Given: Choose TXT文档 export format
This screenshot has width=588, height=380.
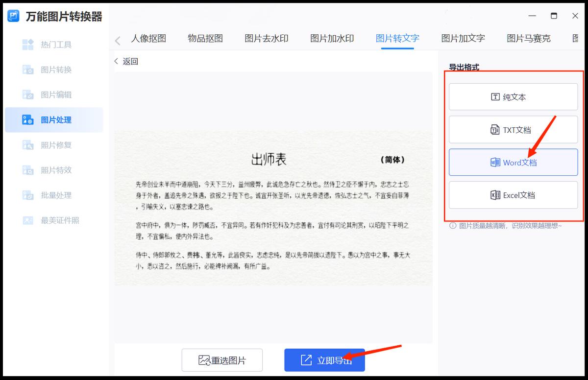Looking at the screenshot, I should point(513,129).
